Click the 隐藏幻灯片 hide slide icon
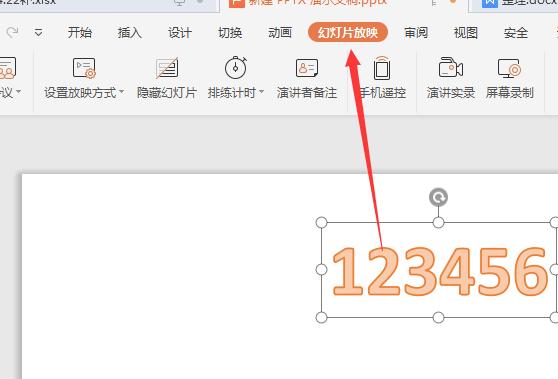Viewport: 558px width, 379px height. (167, 68)
